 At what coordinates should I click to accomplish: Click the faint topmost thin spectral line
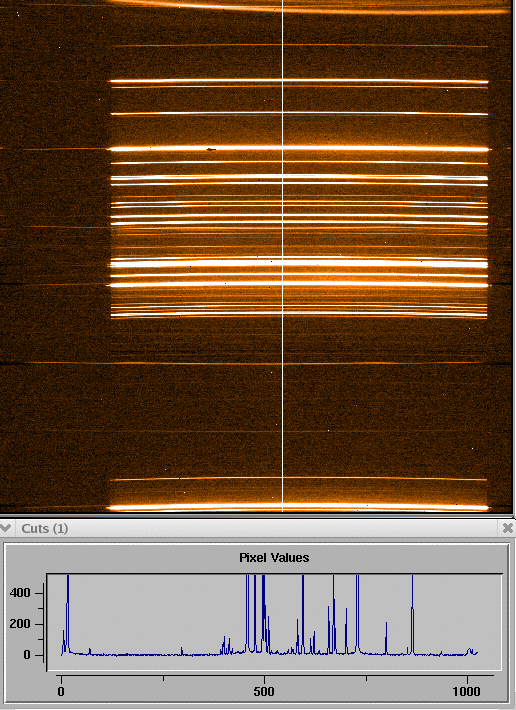[301, 46]
